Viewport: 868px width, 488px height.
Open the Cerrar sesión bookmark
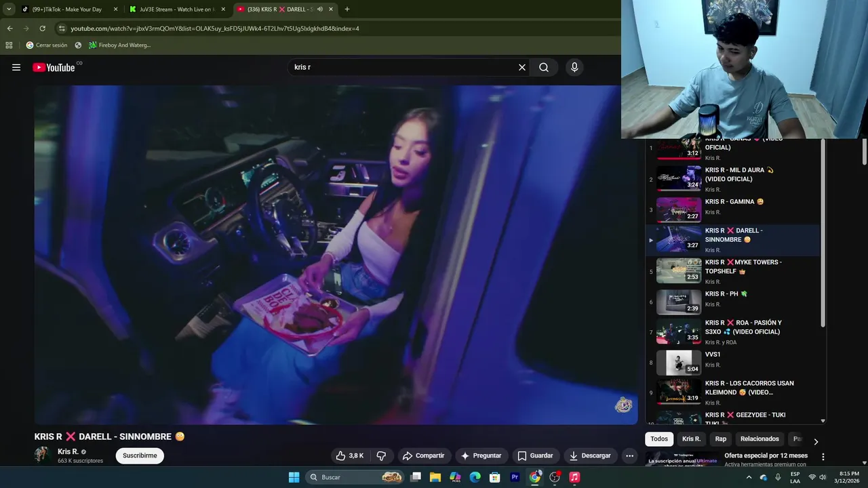tap(46, 45)
